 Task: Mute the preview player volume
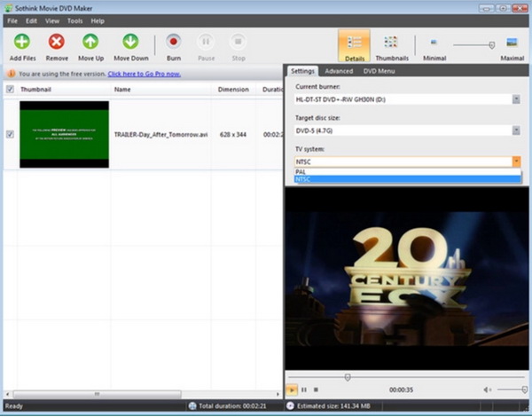click(x=487, y=389)
